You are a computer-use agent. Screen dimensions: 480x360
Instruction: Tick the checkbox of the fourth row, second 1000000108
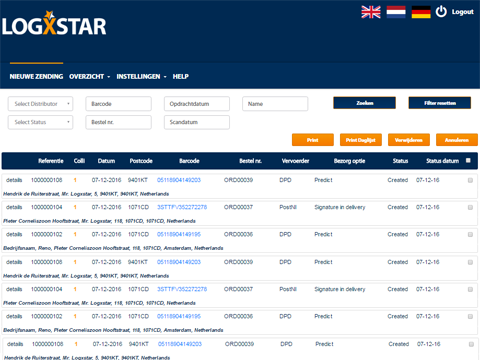coord(470,262)
